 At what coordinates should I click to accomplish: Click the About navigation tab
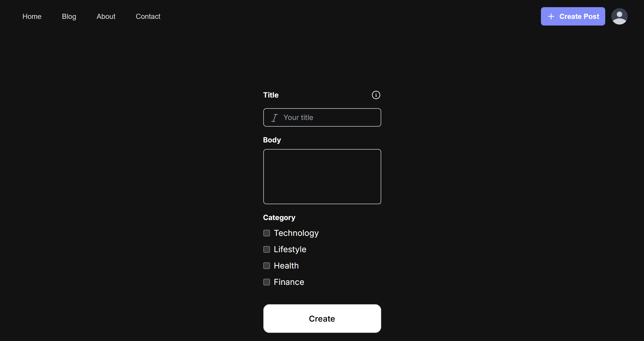[x=106, y=16]
